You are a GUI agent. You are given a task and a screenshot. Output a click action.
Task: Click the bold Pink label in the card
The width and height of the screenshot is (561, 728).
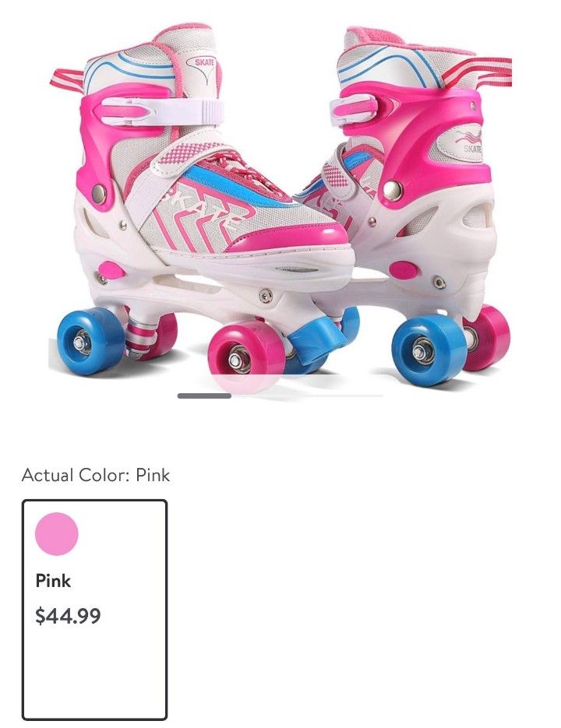[x=53, y=581]
